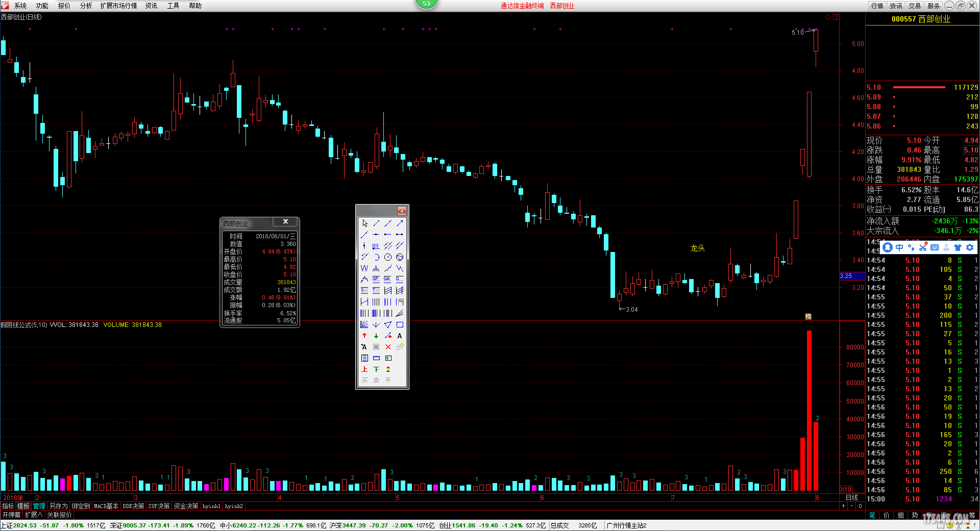
Task: Toggle IME 中 Chinese/English mode
Action: coord(899,247)
